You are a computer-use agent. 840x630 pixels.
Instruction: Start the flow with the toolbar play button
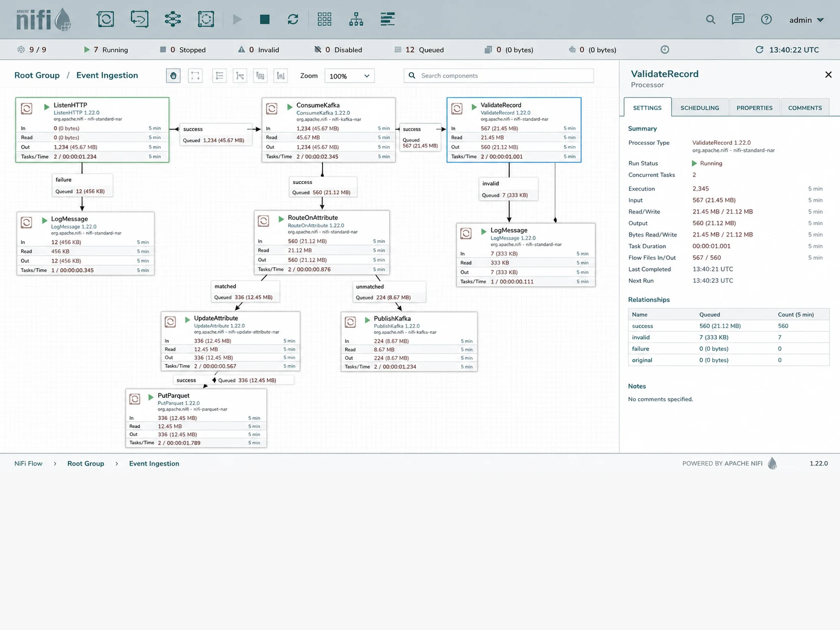pos(237,19)
